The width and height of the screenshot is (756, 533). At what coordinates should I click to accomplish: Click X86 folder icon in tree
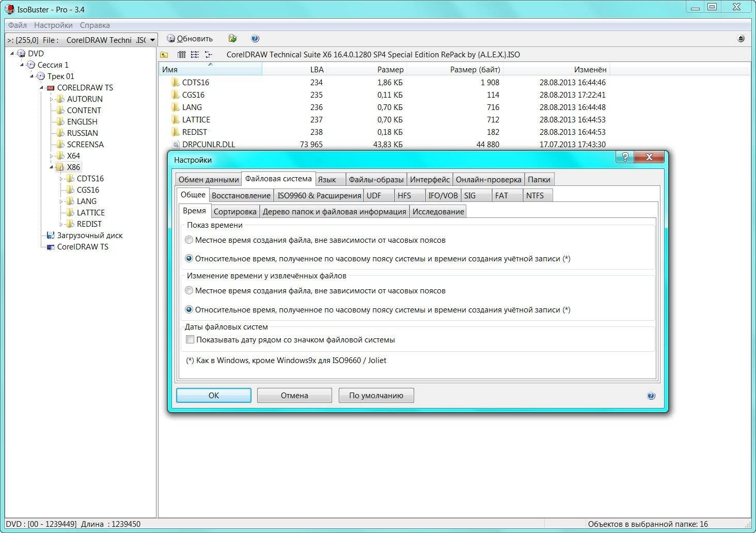[60, 167]
